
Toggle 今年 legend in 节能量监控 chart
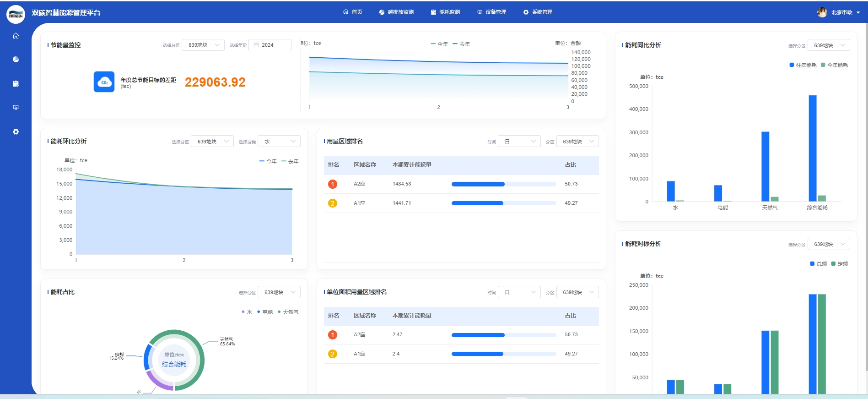(439, 44)
